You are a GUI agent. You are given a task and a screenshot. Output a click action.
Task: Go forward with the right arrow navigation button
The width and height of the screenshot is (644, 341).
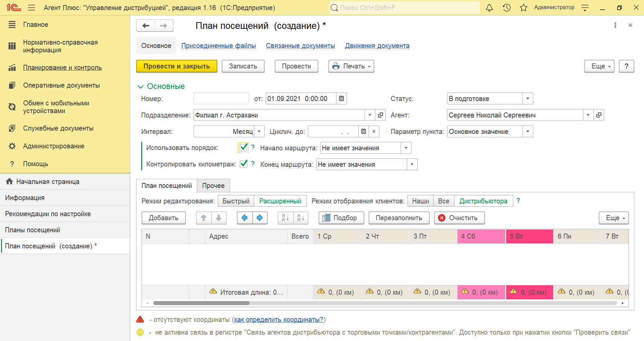tap(164, 26)
